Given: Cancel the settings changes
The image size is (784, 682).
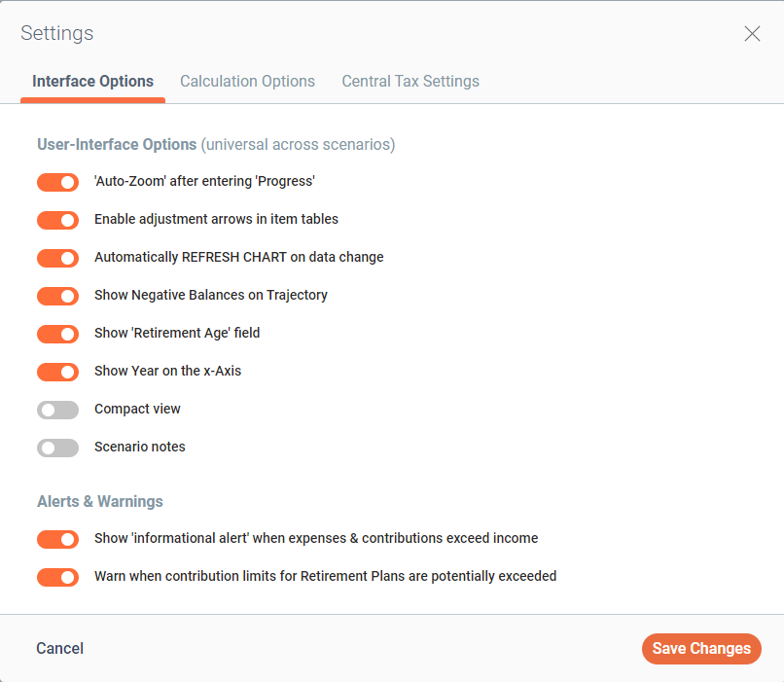Looking at the screenshot, I should (59, 649).
